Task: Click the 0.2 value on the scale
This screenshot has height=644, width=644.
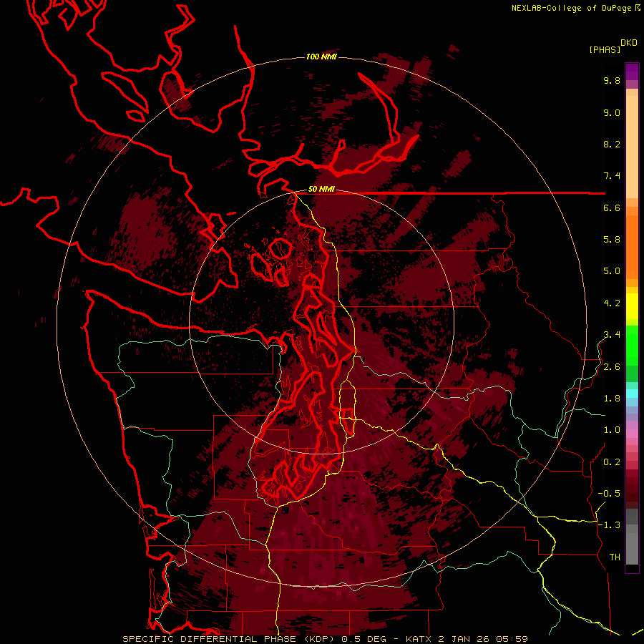Action: [612, 462]
